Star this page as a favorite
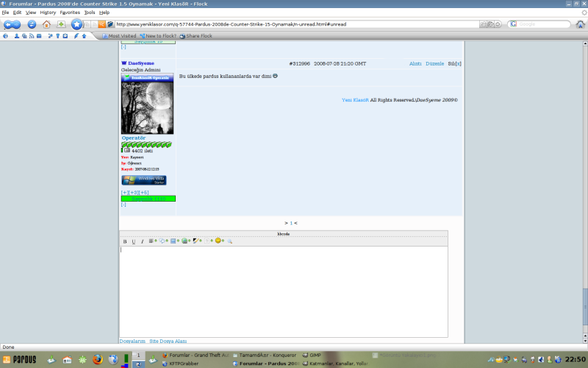This screenshot has height=368, width=588. pos(76,24)
